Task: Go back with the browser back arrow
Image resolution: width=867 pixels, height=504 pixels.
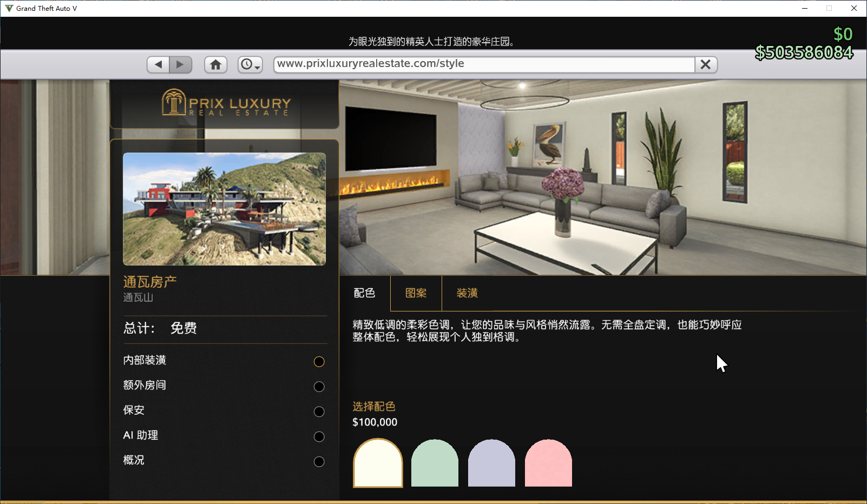Action: [158, 64]
